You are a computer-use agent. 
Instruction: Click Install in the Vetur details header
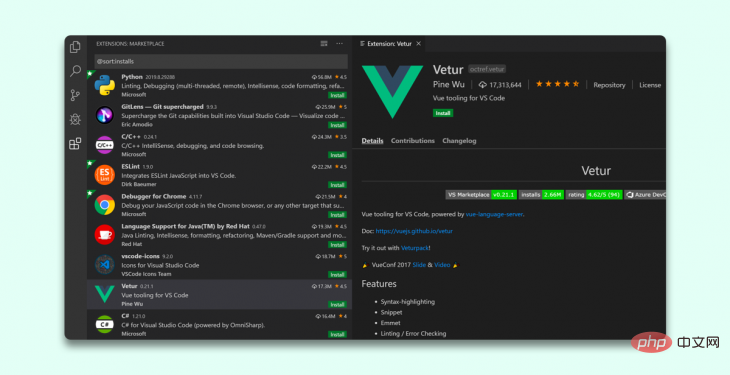pyautogui.click(x=443, y=113)
